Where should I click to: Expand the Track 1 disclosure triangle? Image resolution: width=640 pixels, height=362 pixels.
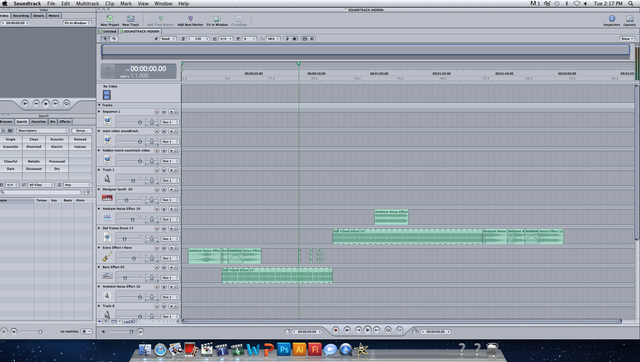point(99,170)
